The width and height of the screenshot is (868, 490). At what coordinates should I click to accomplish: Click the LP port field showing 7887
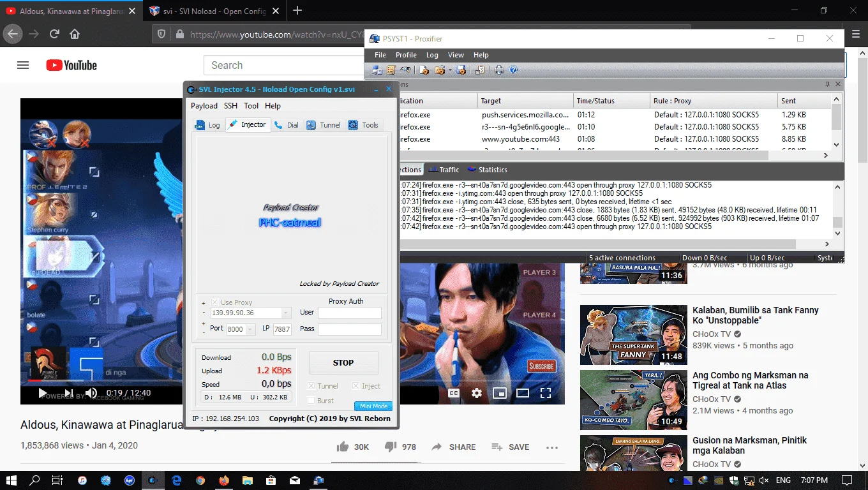click(282, 329)
